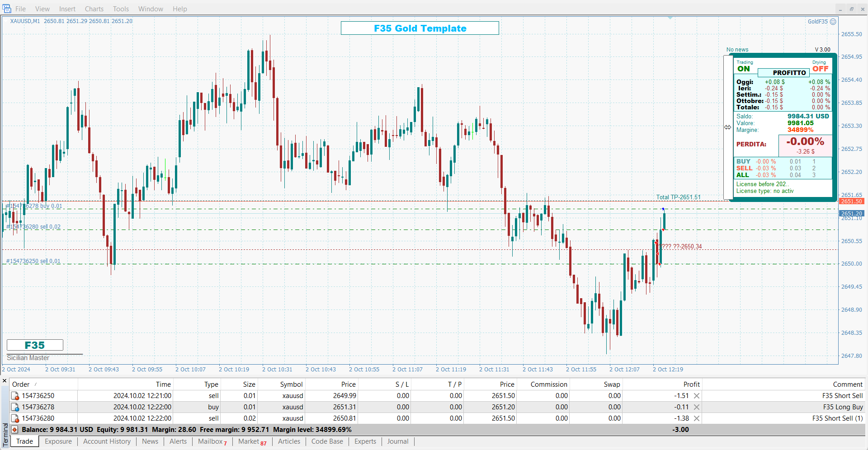Click the balance row arrow icon

coord(14,430)
